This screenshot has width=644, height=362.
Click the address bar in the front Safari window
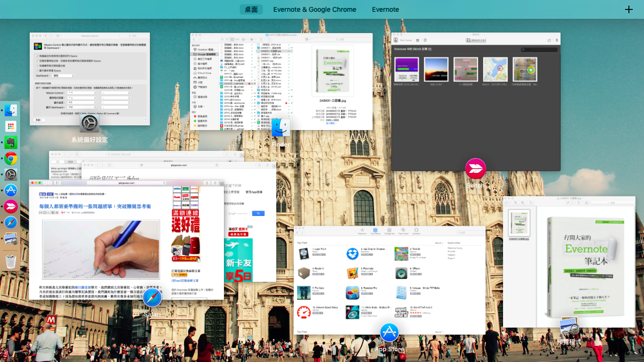tap(126, 183)
